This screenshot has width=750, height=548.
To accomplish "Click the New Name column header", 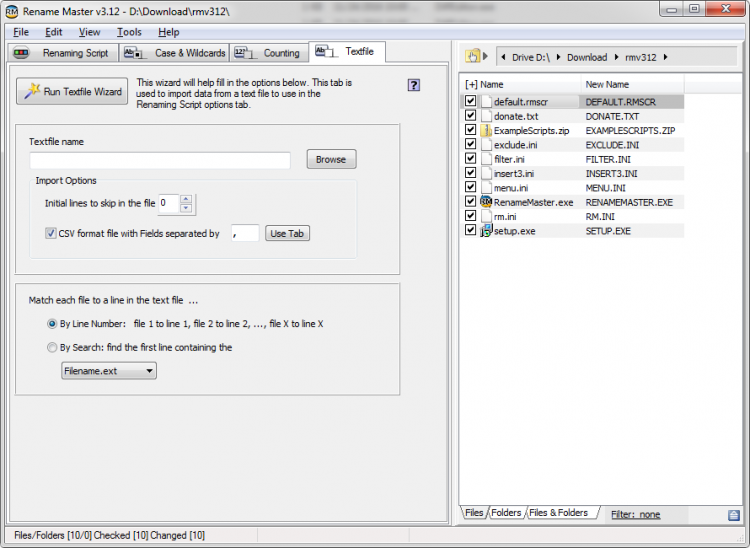I will (633, 85).
